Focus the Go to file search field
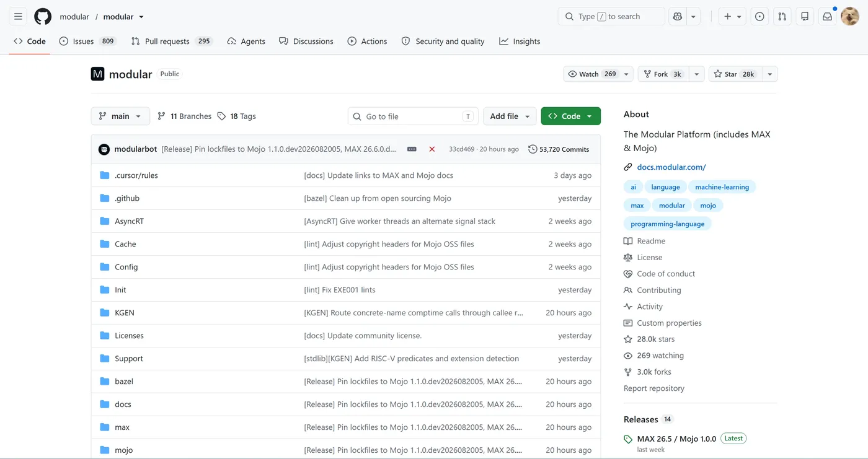This screenshot has width=868, height=459. coord(413,116)
